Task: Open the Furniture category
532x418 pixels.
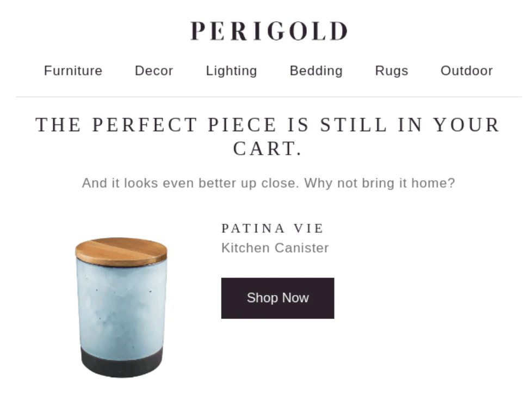Action: pos(73,71)
